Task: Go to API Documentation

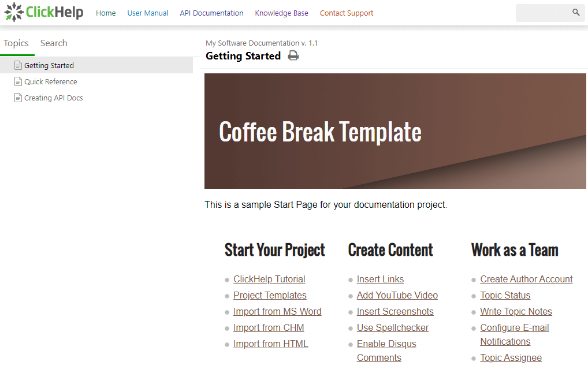Action: (x=211, y=13)
